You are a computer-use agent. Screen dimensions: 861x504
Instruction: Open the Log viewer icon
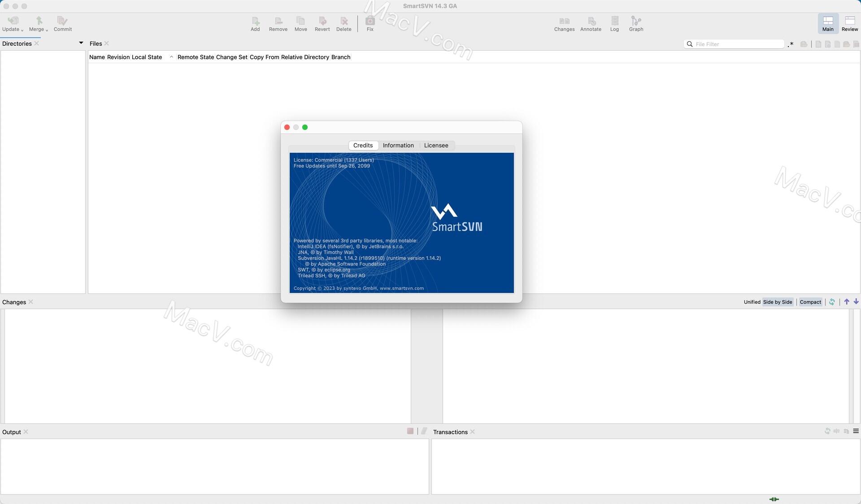pos(614,23)
